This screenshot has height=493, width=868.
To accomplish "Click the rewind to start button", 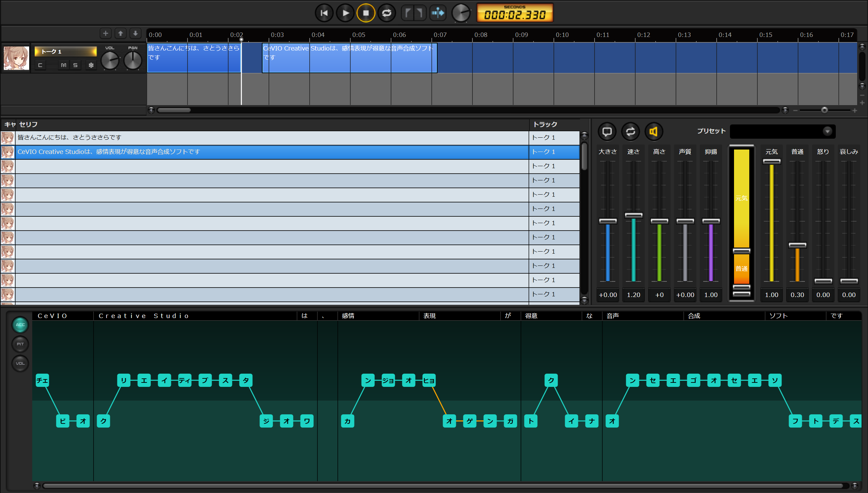I will click(x=324, y=13).
